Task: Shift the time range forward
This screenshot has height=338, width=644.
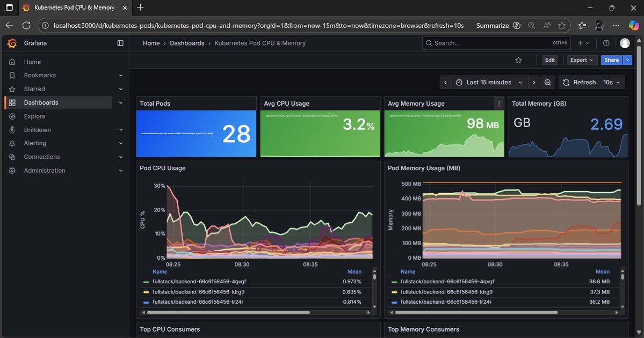Action: coord(534,83)
